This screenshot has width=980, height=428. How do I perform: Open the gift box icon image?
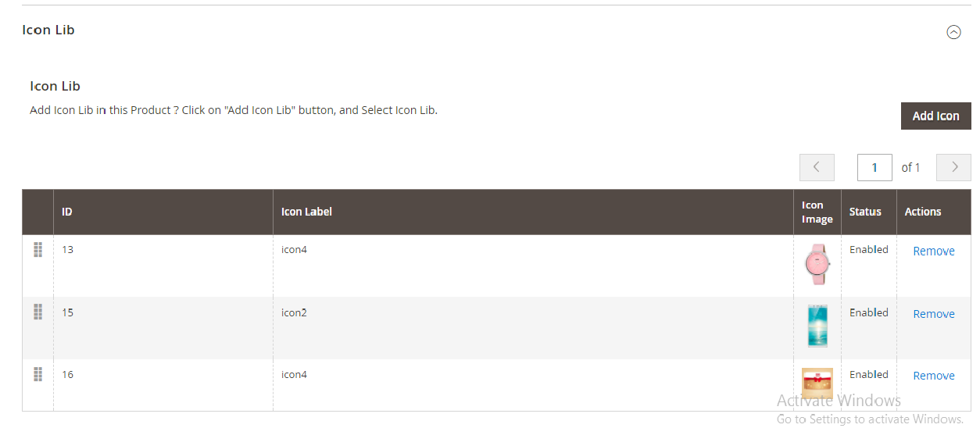point(817,383)
